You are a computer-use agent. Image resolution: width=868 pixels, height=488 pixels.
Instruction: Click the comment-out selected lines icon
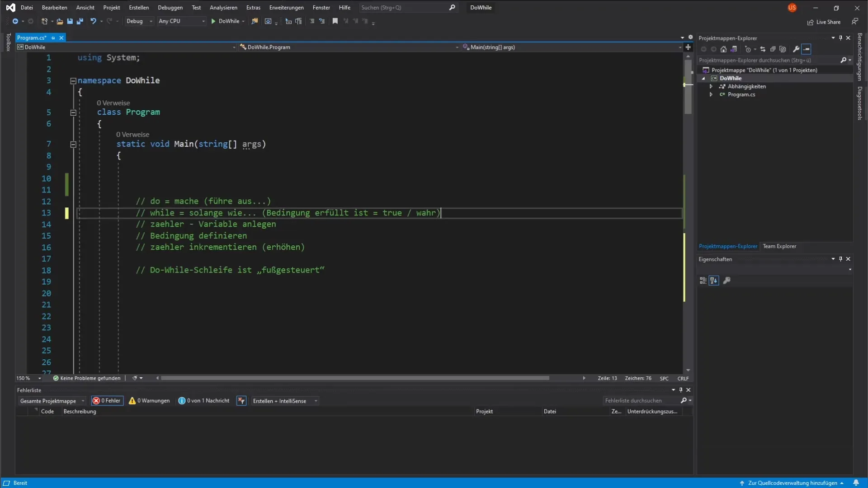[312, 21]
